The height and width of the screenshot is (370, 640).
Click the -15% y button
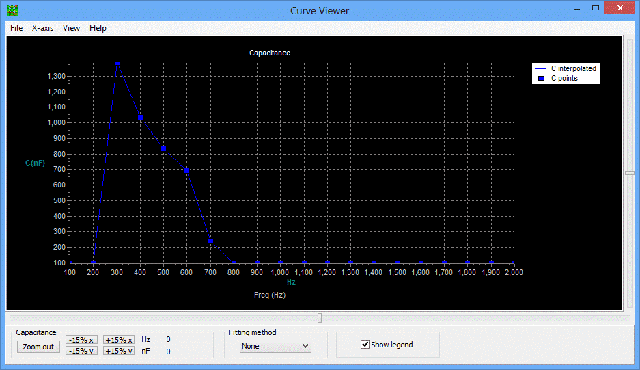[x=82, y=351]
